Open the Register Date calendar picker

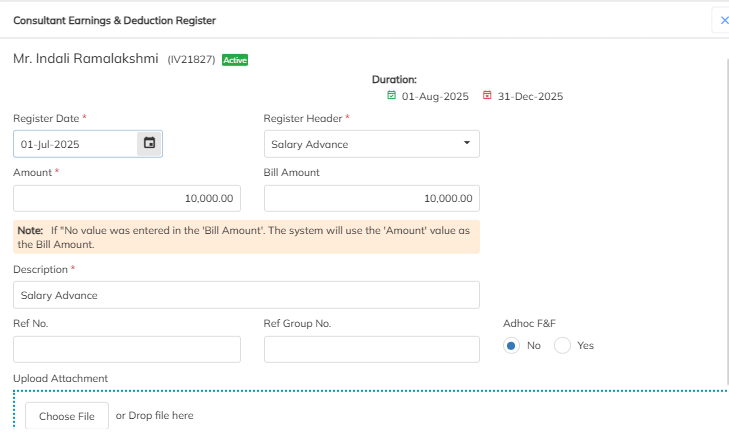tap(149, 143)
